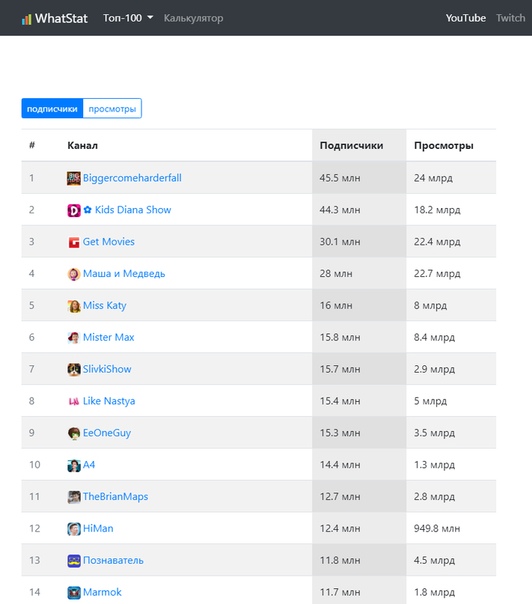Click the Познаватель channel avatar icon
The height and width of the screenshot is (604, 532).
74,560
